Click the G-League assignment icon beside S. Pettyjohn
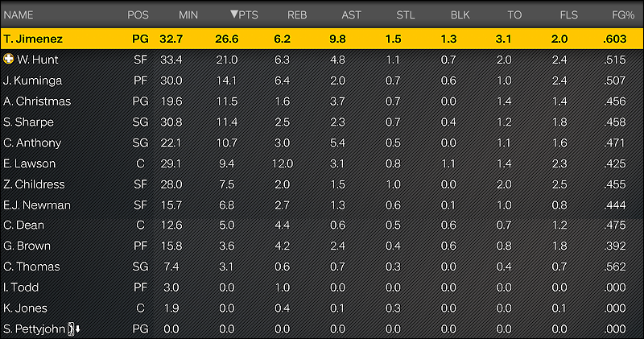This screenshot has width=644, height=339. tap(74, 329)
